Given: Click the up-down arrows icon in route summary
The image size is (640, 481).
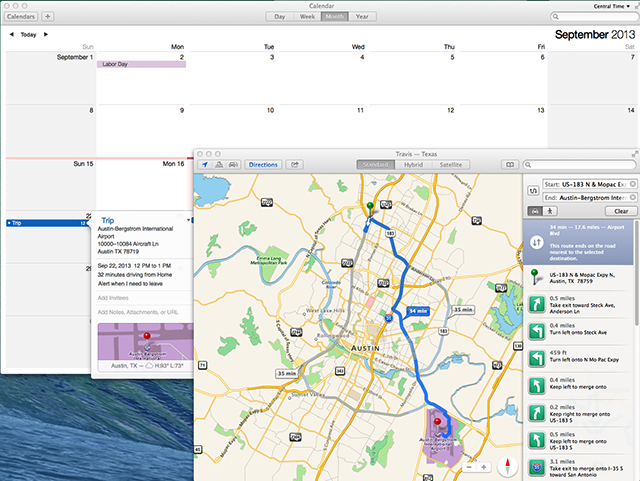Looking at the screenshot, I should click(536, 242).
